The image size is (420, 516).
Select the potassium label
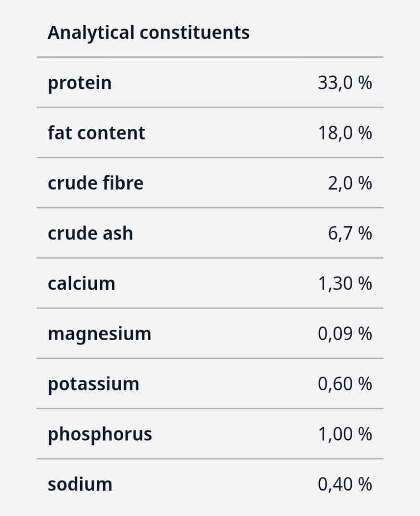coord(94,384)
